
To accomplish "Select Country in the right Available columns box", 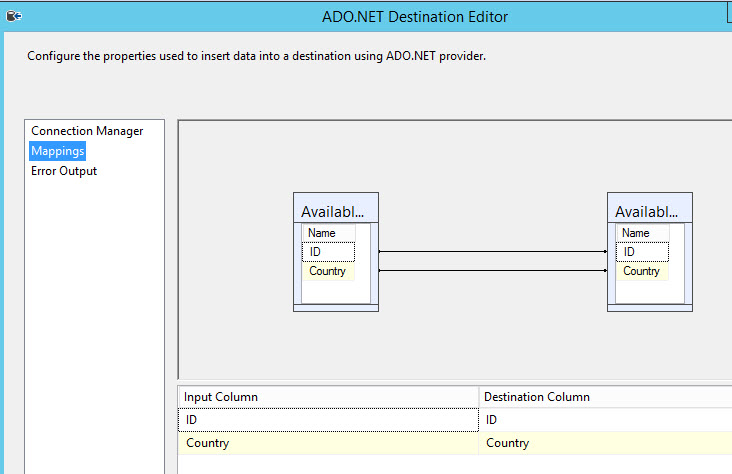I will point(642,271).
